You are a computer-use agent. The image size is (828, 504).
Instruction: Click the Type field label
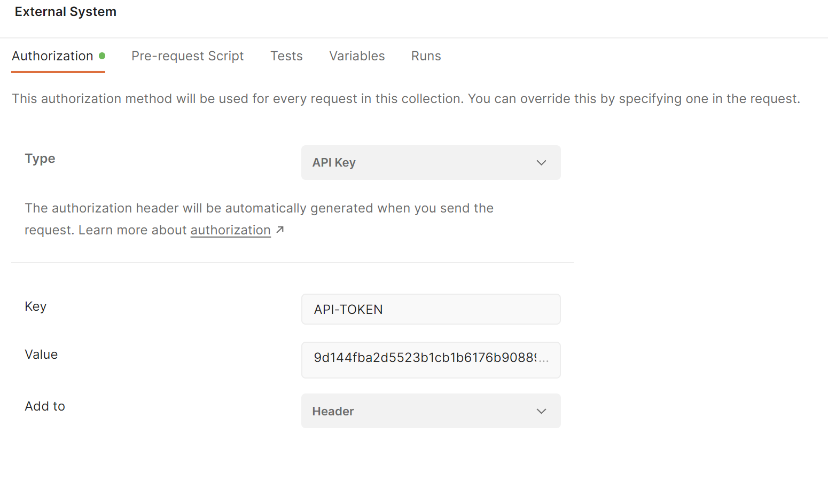[40, 159]
